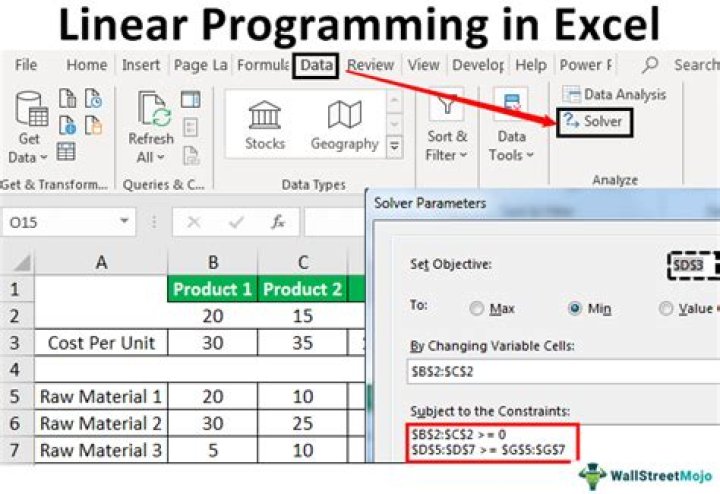The height and width of the screenshot is (494, 720).
Task: Click cell B3 containing 30
Action: pyautogui.click(x=213, y=342)
